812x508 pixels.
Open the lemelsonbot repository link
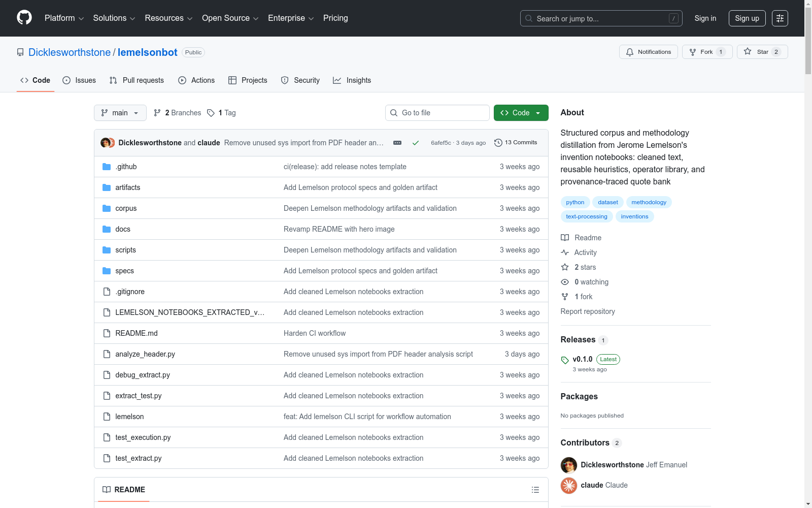148,52
